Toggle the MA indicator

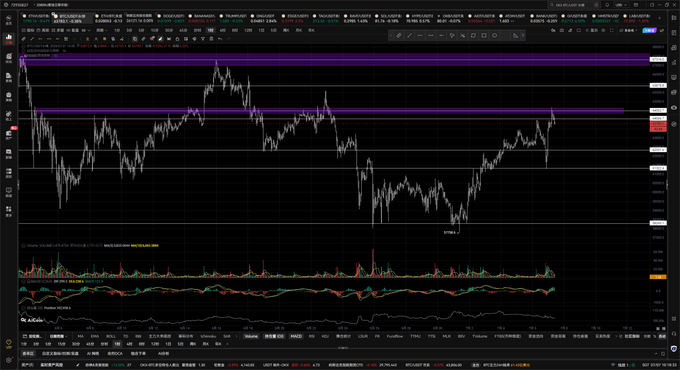(80, 336)
